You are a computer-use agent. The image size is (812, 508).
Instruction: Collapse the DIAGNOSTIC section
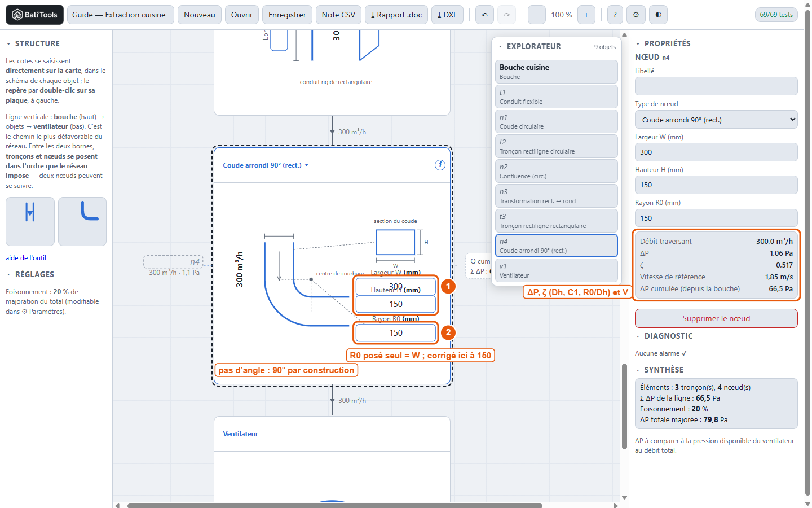pyautogui.click(x=638, y=336)
